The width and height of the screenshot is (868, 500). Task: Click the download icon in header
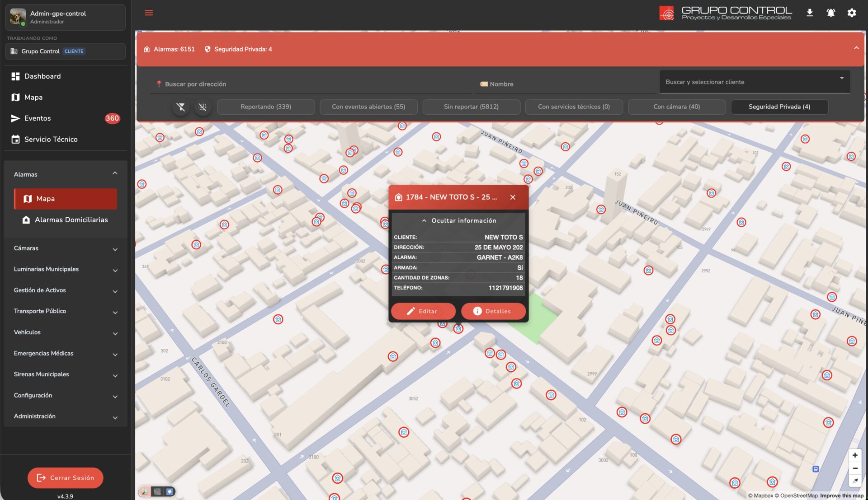[x=810, y=13]
